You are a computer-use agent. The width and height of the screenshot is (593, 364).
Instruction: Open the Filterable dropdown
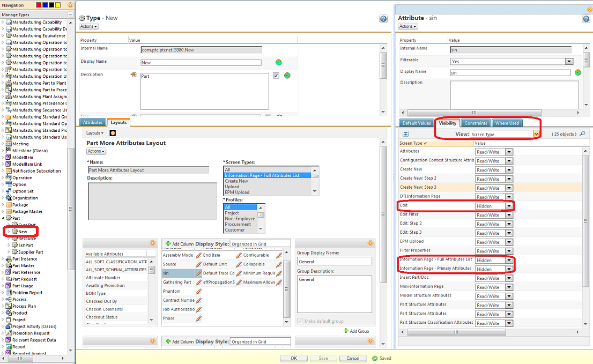tap(569, 62)
